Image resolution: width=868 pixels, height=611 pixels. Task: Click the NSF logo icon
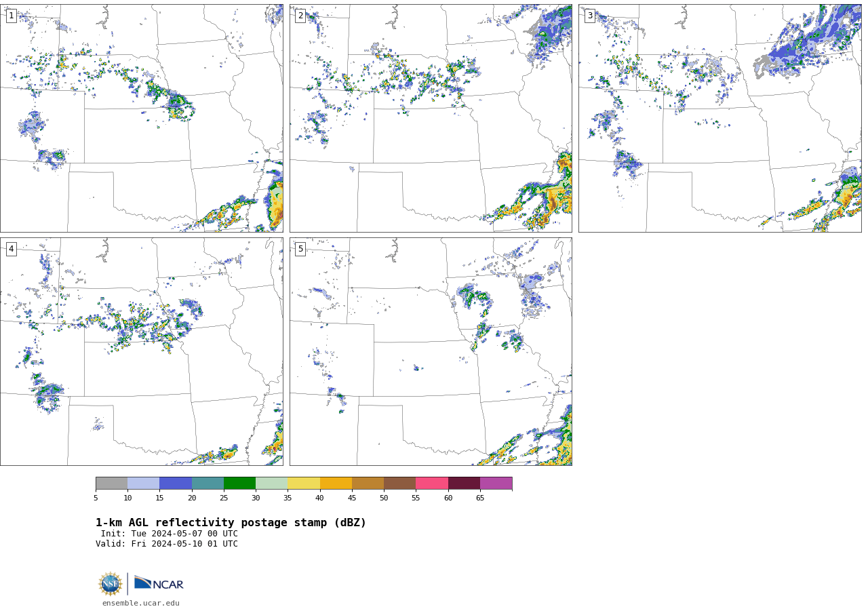click(111, 584)
